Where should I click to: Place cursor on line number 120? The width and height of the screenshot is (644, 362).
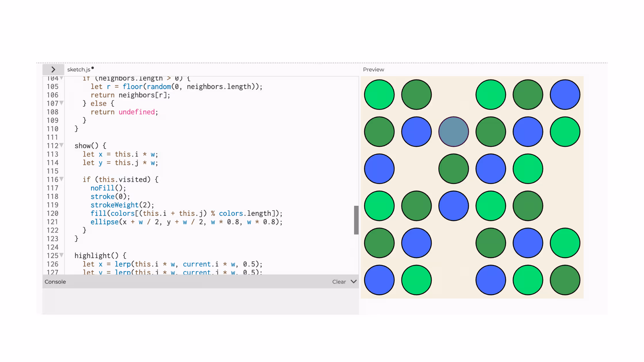52,213
